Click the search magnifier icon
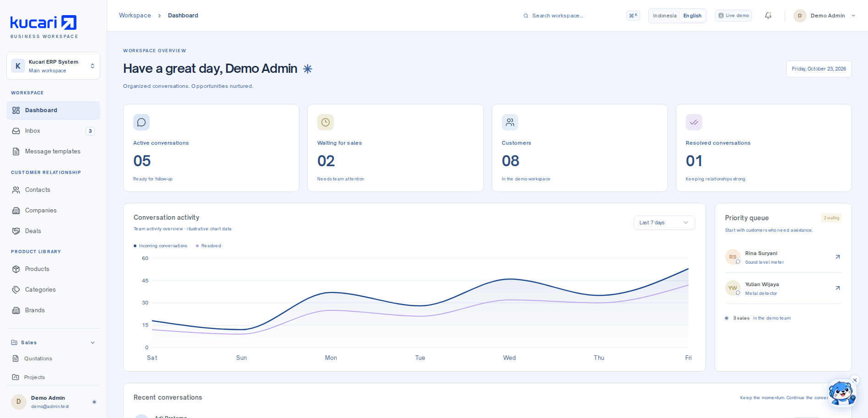 point(526,16)
